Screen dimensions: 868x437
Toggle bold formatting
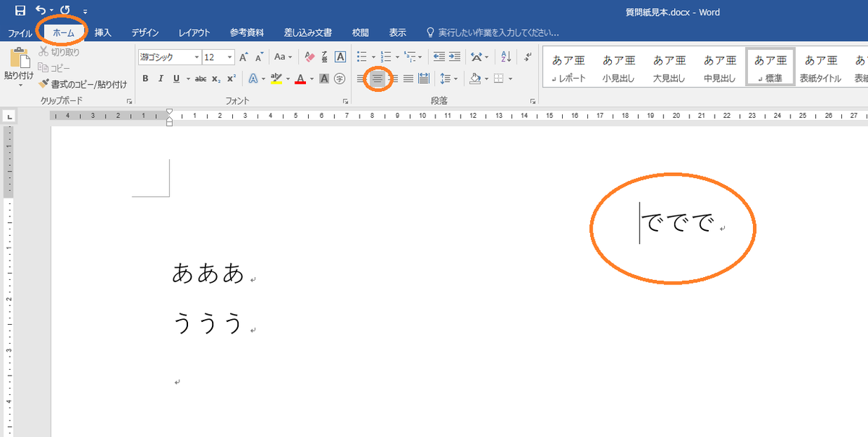pos(145,78)
